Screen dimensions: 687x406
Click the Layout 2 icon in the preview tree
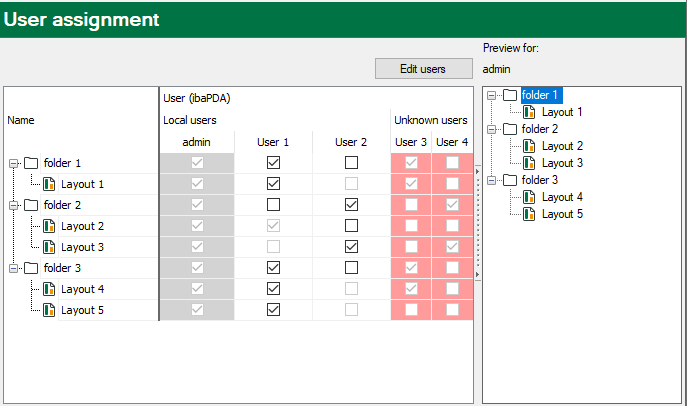tap(530, 146)
